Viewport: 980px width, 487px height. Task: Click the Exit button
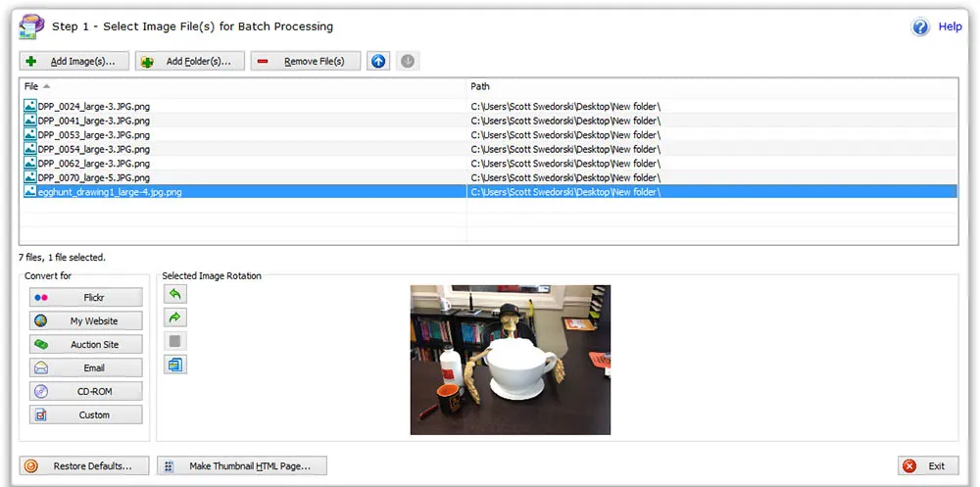(x=928, y=465)
